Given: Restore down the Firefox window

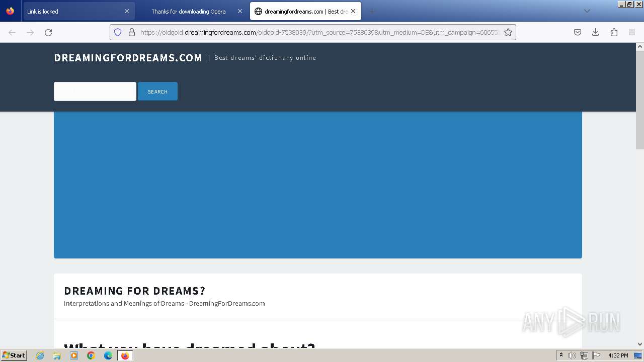Looking at the screenshot, I should point(629,4).
